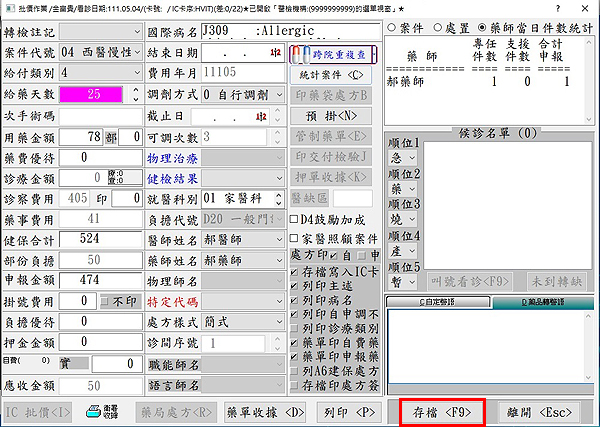Click the 存檔 <F9> save button
Screen dimensions: 600x427
pos(442,410)
